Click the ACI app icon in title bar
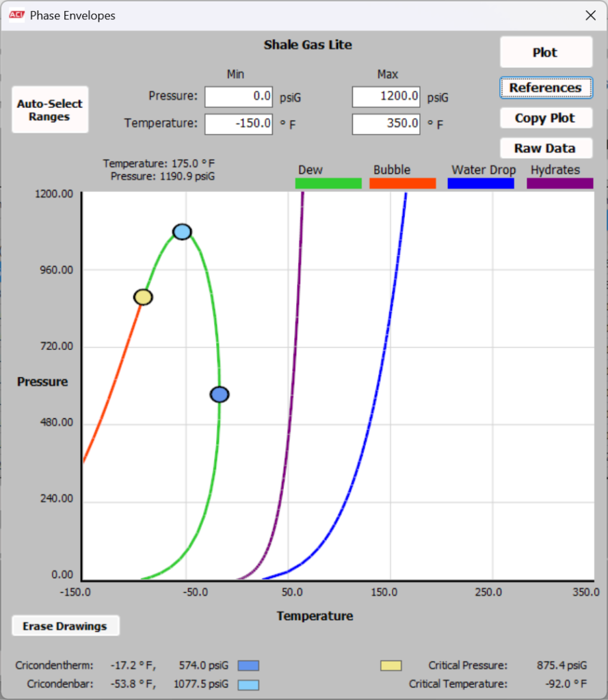This screenshot has width=608, height=700. coord(16,15)
